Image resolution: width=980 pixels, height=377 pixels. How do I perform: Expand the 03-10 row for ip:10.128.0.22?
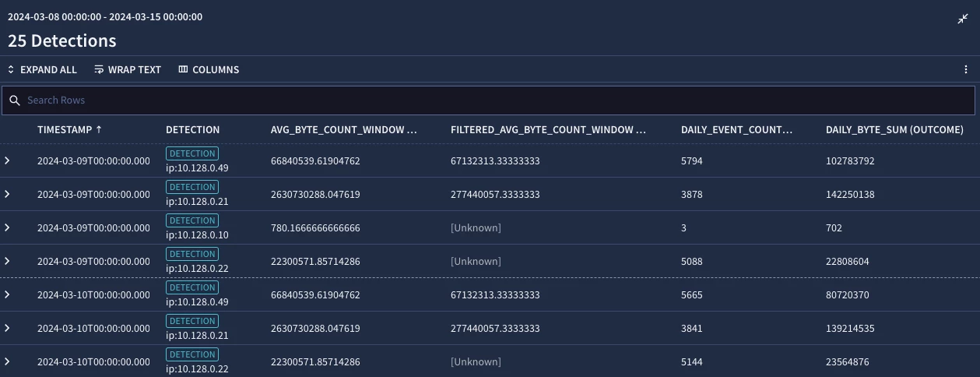pyautogui.click(x=8, y=361)
